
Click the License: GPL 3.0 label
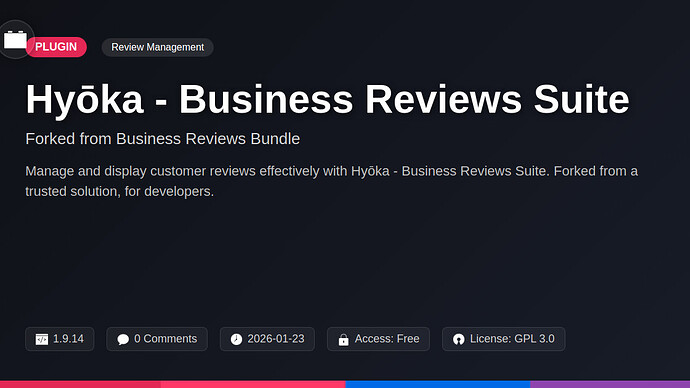click(512, 339)
